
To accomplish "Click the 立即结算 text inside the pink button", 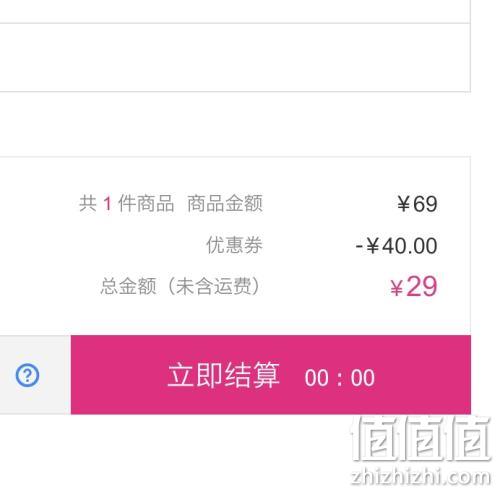I will click(223, 375).
